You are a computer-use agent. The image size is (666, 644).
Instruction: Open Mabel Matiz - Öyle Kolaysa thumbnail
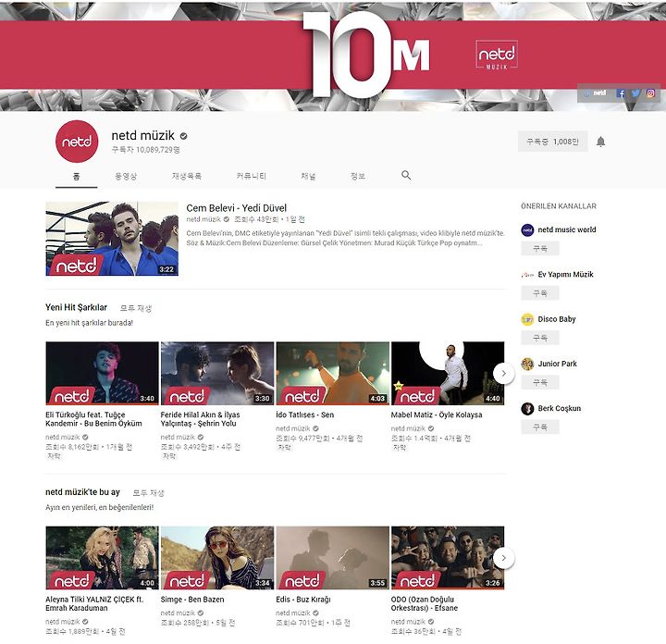pos(448,373)
